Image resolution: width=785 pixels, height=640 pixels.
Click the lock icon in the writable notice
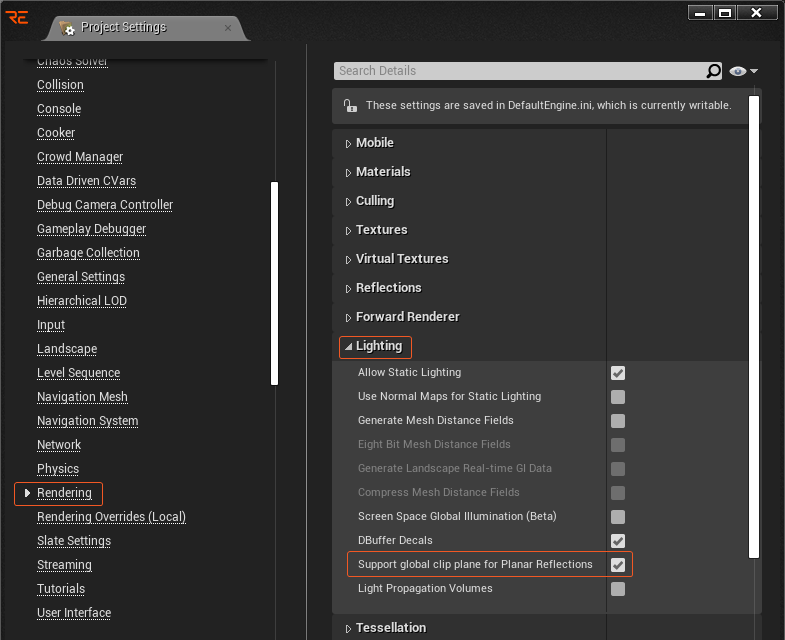click(x=349, y=105)
